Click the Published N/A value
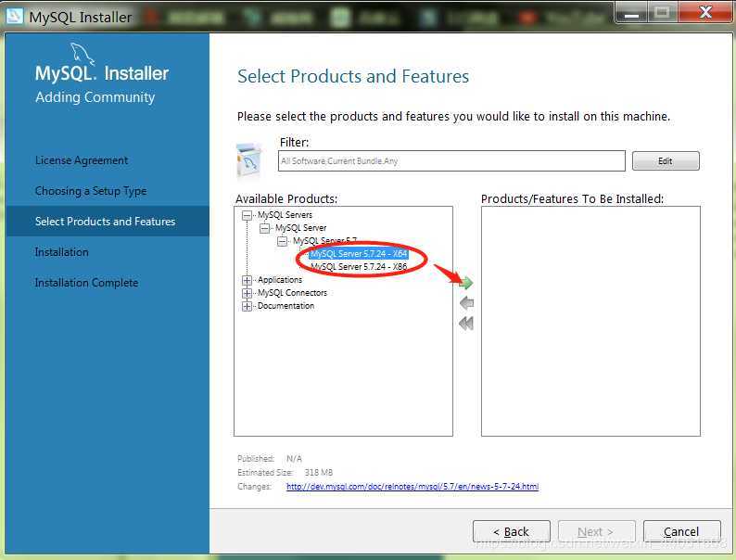 coord(294,459)
